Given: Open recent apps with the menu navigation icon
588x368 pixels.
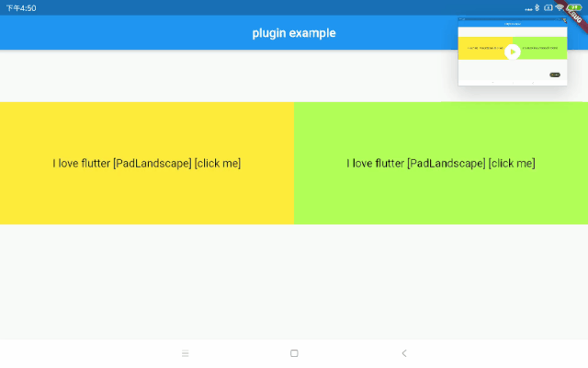Looking at the screenshot, I should pos(185,353).
